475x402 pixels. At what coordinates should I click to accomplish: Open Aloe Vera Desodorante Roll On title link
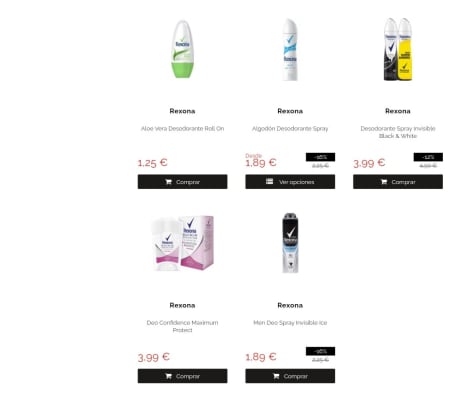point(182,129)
